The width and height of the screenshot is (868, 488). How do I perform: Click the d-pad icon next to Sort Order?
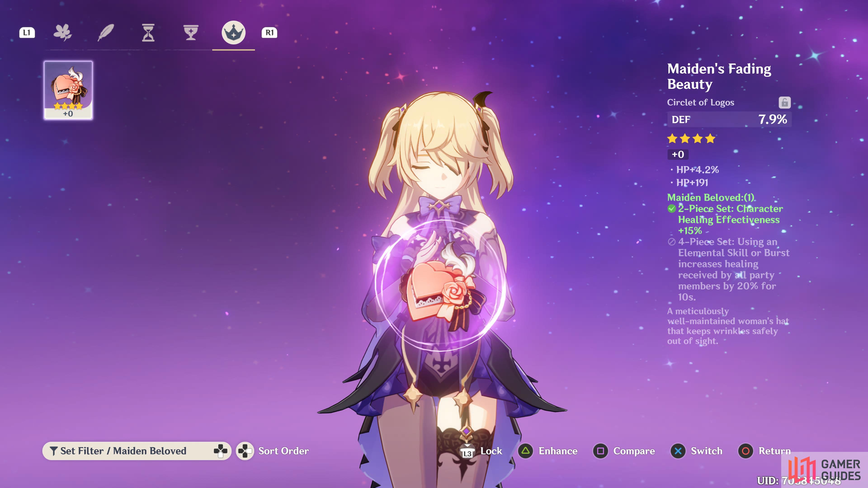(245, 451)
